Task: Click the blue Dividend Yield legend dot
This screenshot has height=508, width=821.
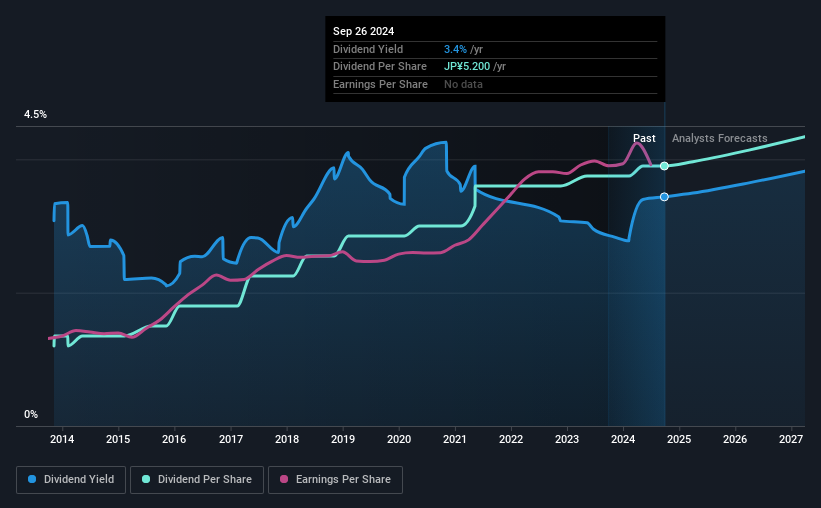Action: 32,479
